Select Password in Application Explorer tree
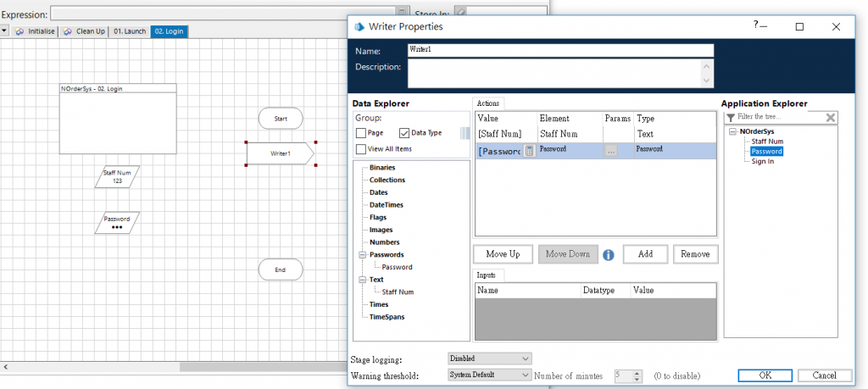 (766, 152)
